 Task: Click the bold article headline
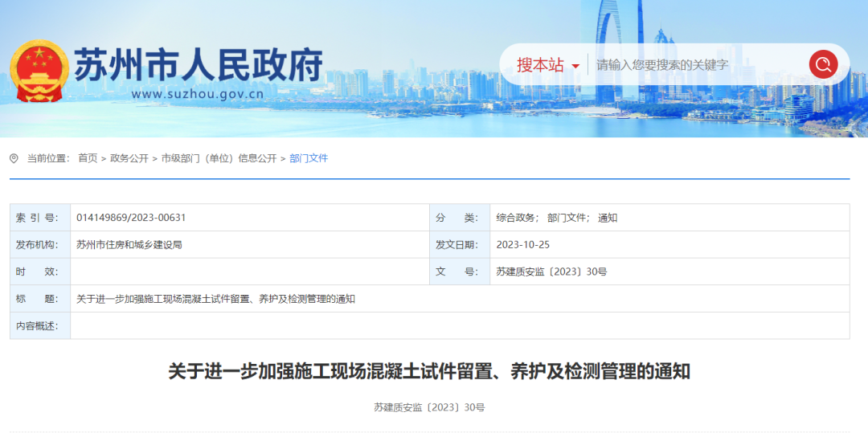click(429, 372)
